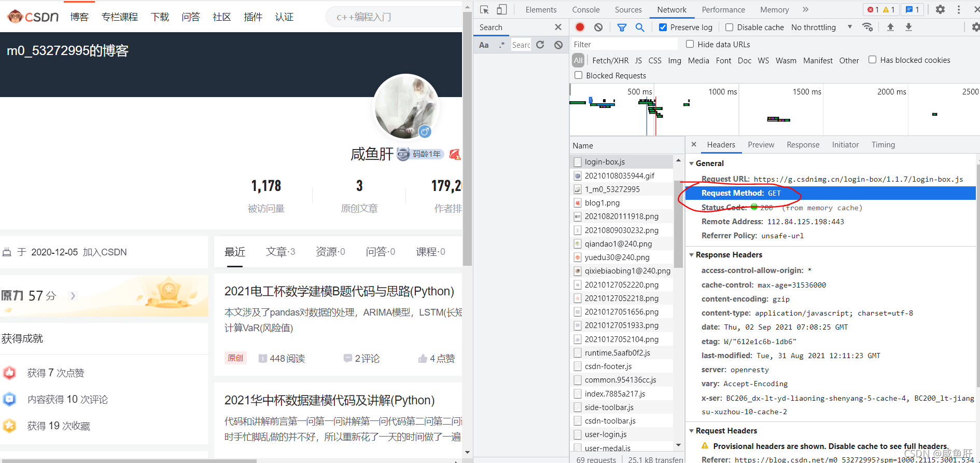Click the CSDN logo
Viewport: 980px width, 463px height.
(33, 17)
